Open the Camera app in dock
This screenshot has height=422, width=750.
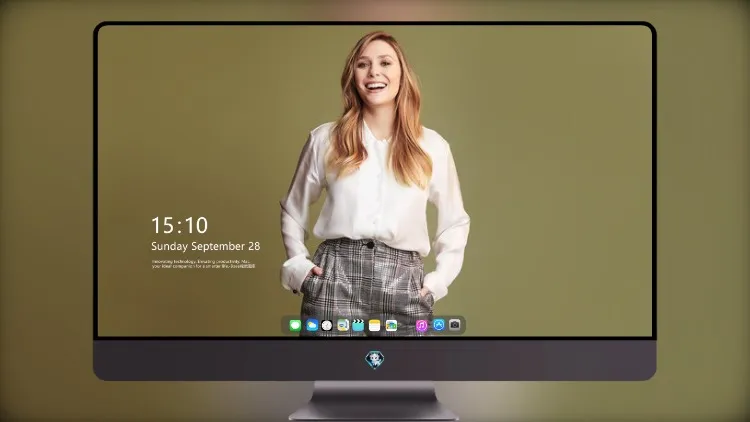tap(454, 325)
